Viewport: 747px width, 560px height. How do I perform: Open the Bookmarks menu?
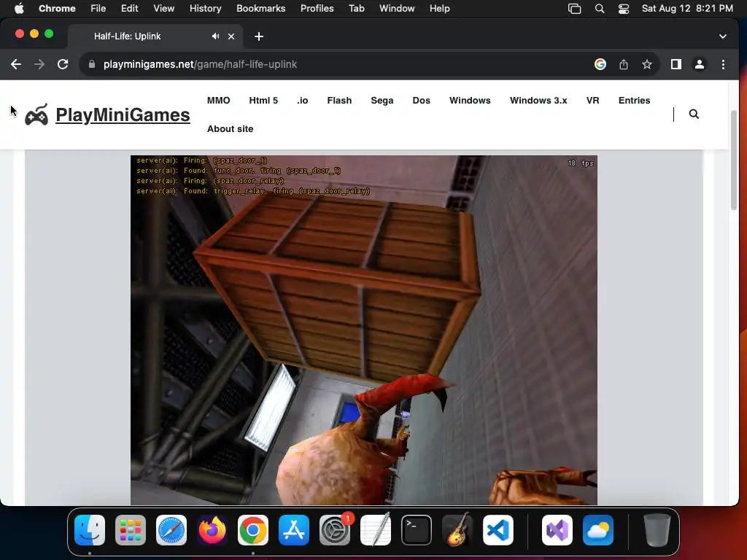click(260, 9)
